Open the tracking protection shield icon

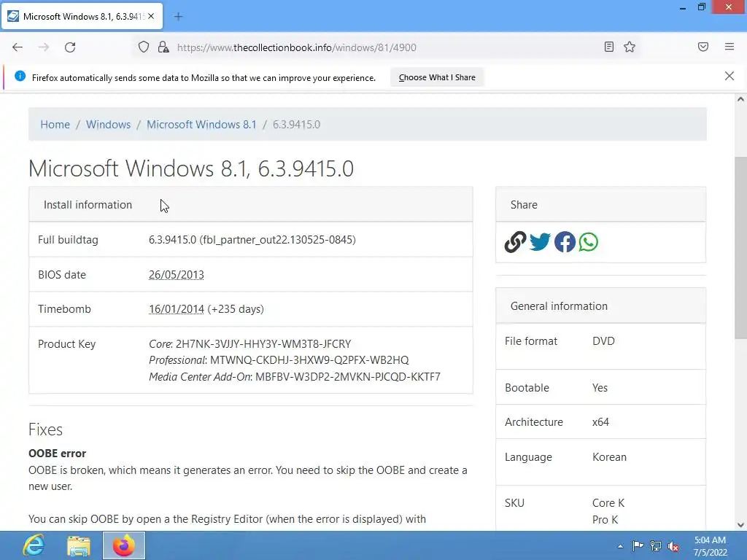tap(144, 47)
